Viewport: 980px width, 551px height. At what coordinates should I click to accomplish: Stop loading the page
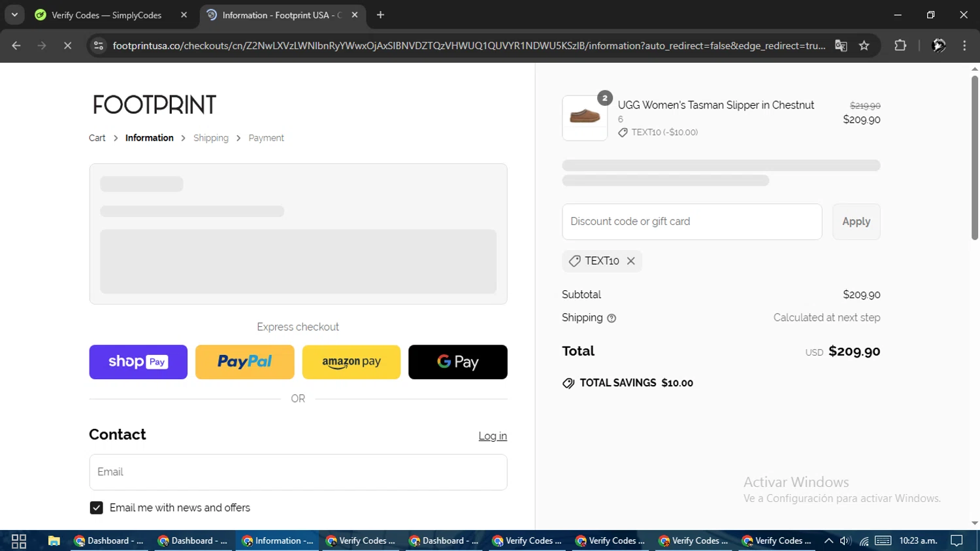[x=67, y=46]
